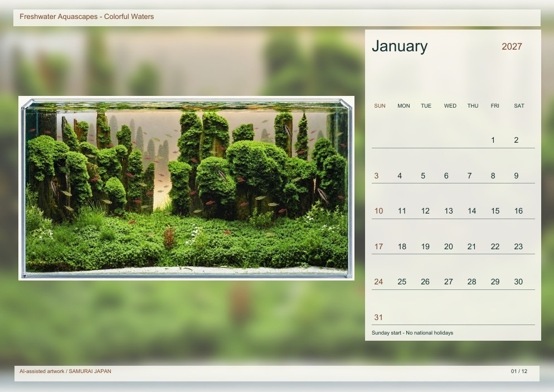Click the 'THU' weekday header
The width and height of the screenshot is (554, 392).
click(x=473, y=106)
